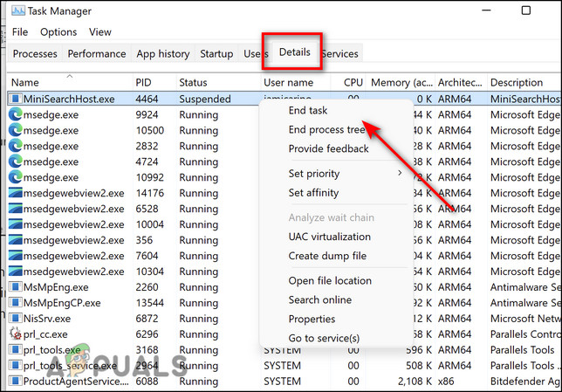Image resolution: width=562 pixels, height=392 pixels.
Task: Maximize the Task Manager window
Action: (x=526, y=10)
